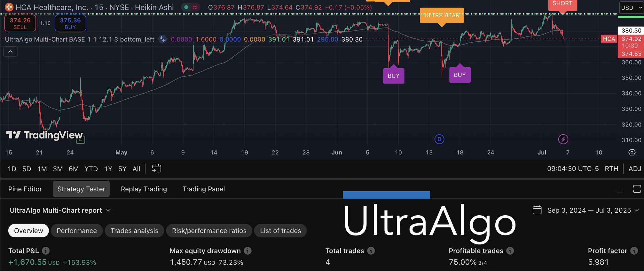Click the +1,670.55 USD total P&L value
Screen dimensions: 644x271
click(34, 262)
